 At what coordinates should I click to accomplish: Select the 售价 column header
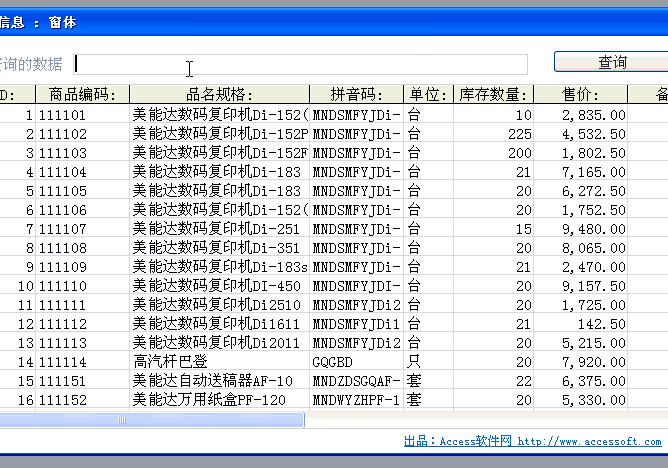[581, 94]
